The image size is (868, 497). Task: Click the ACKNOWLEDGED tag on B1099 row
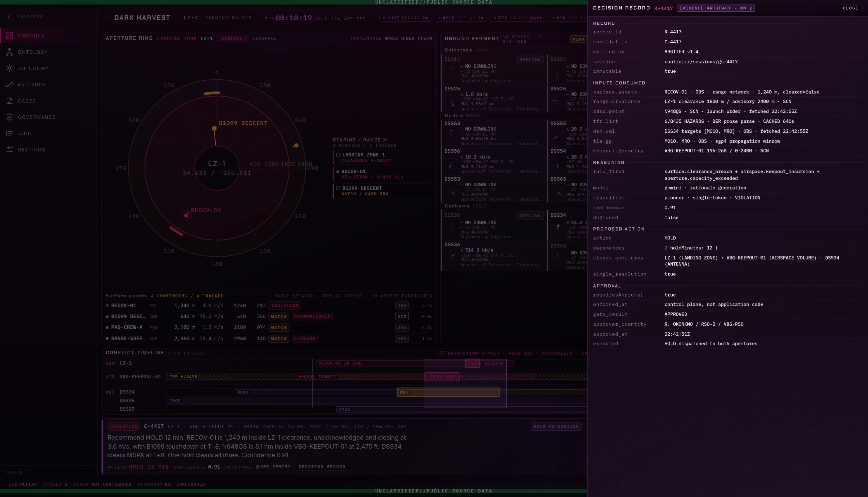(312, 317)
